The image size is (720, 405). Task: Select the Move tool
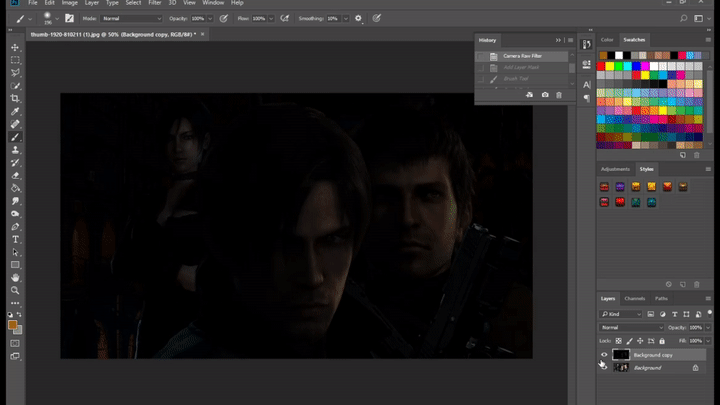(x=15, y=48)
